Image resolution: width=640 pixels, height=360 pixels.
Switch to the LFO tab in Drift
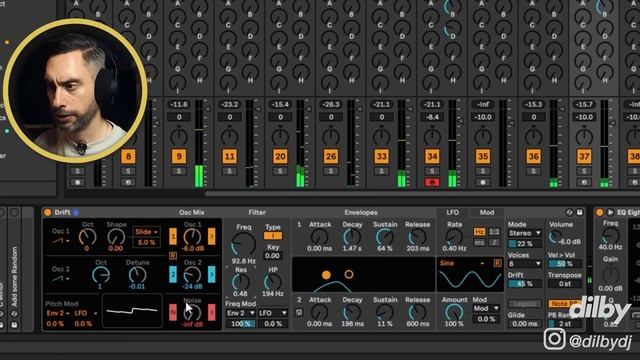point(452,212)
